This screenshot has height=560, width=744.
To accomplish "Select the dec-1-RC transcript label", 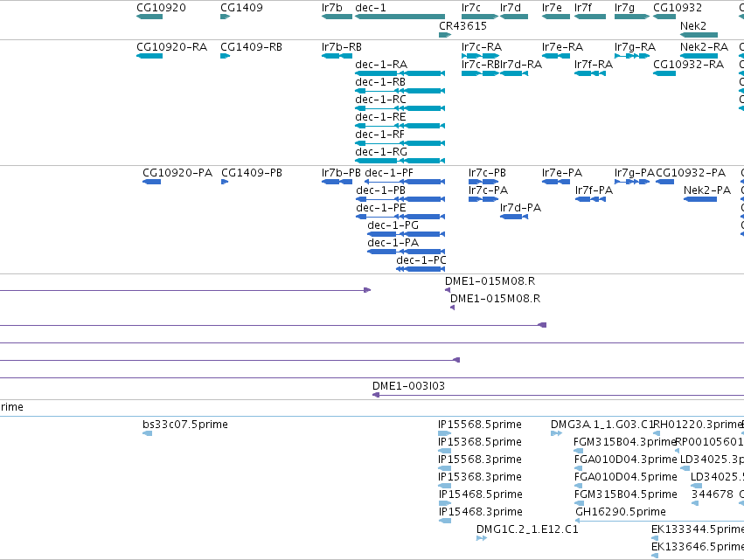I will pos(380,99).
